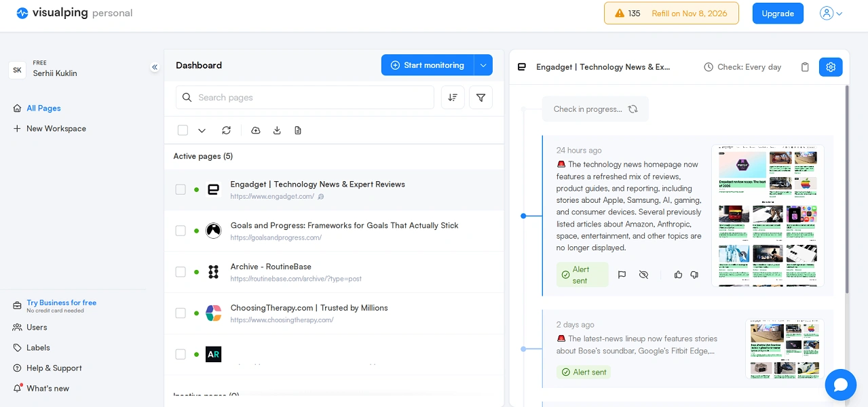Refresh the pages list using the toolbar refresh icon
This screenshot has width=868, height=407.
[x=227, y=130]
